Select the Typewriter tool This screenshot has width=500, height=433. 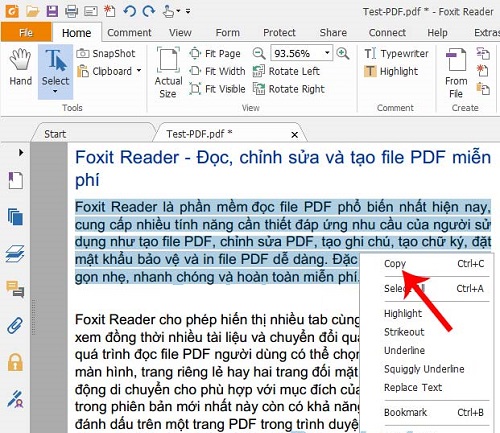click(396, 53)
